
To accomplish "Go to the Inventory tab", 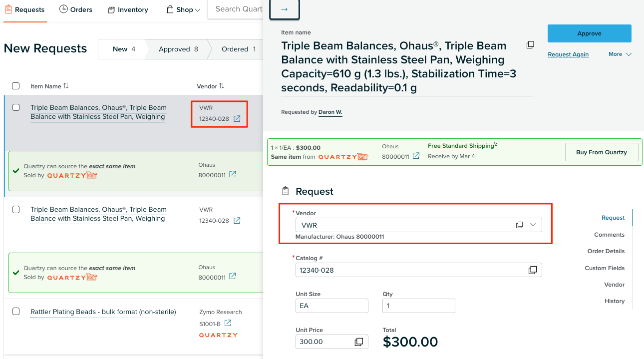I will (128, 9).
